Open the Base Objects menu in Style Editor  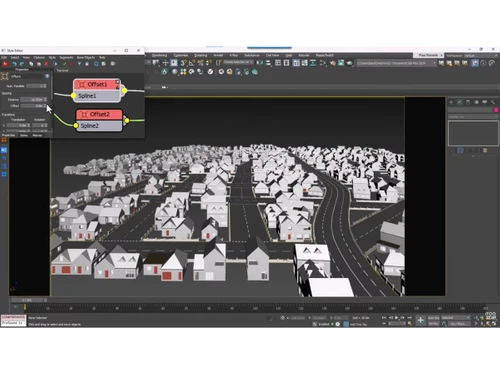coord(86,57)
